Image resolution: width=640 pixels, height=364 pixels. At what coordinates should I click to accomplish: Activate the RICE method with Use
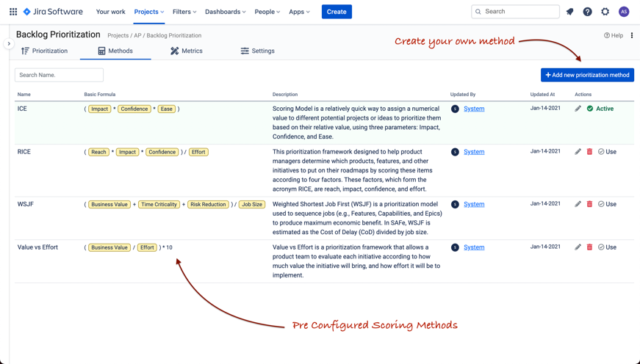tap(607, 152)
